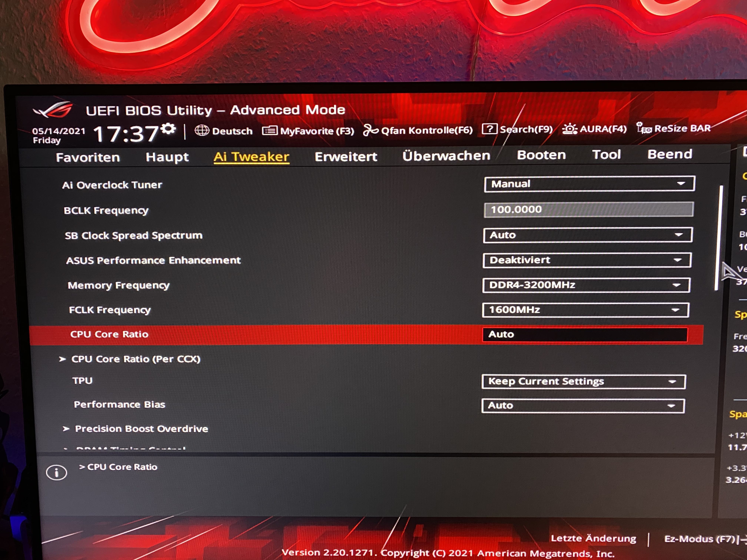Screen dimensions: 747x560
Task: Open the TPU dropdown
Action: pos(584,381)
